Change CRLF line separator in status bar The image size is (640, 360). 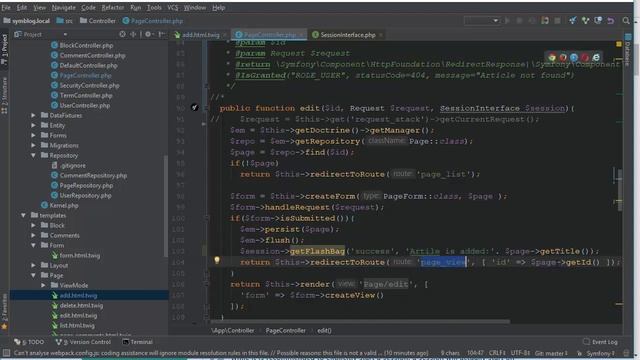point(497,353)
